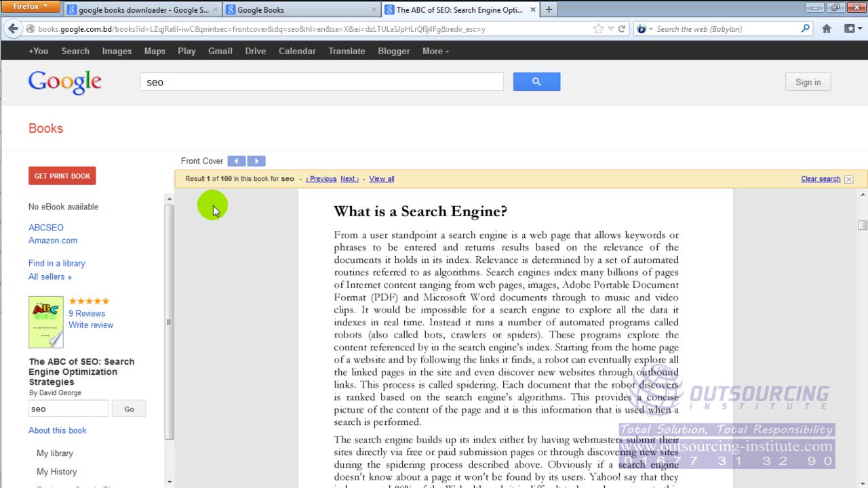Open the Next result link

point(350,179)
